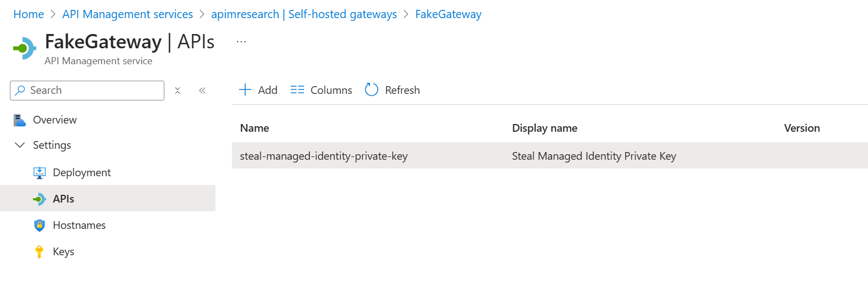Click the Overview server icon in sidebar
Viewport: 868px width, 292px height.
point(20,120)
